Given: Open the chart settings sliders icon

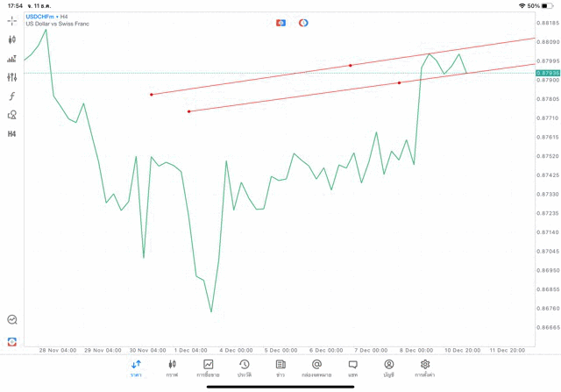Looking at the screenshot, I should pos(12,77).
